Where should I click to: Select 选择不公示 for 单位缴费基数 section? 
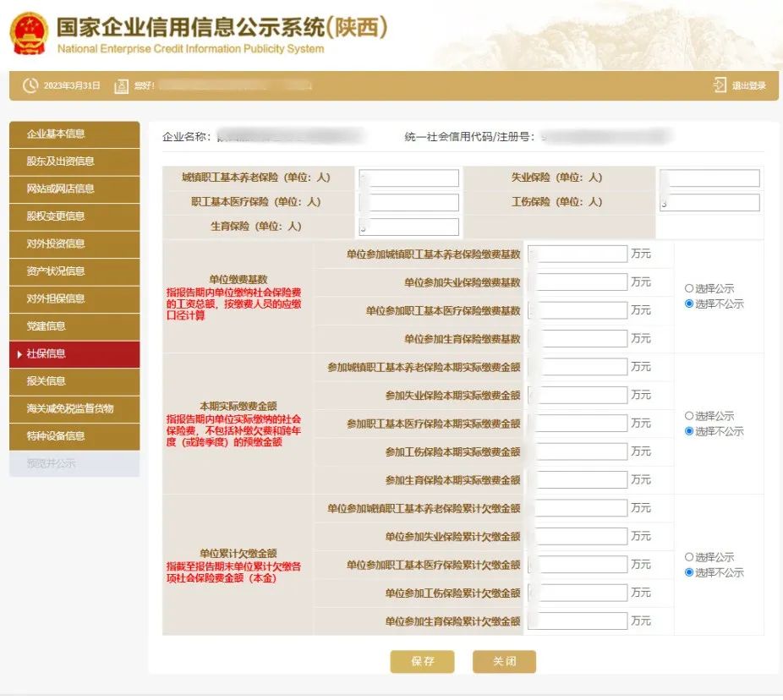[689, 304]
